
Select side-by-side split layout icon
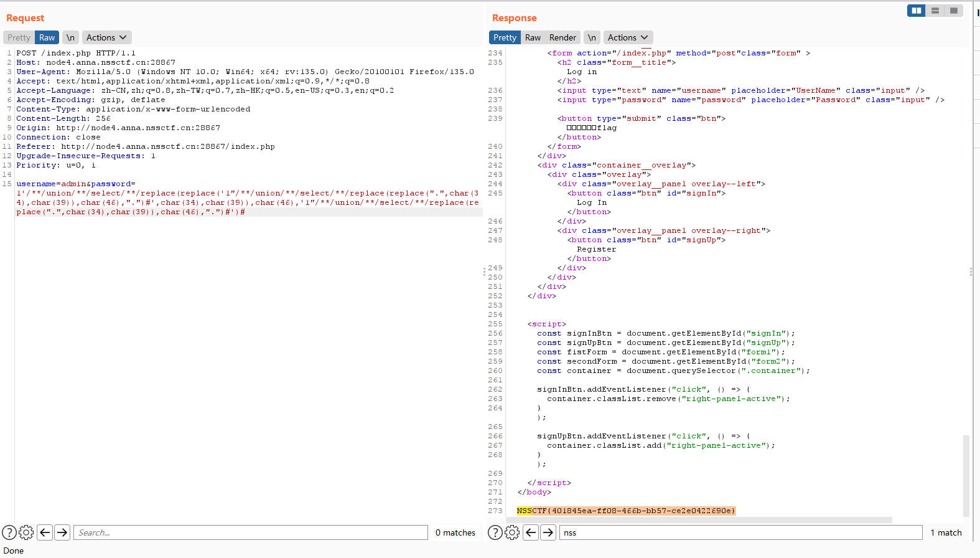point(916,11)
